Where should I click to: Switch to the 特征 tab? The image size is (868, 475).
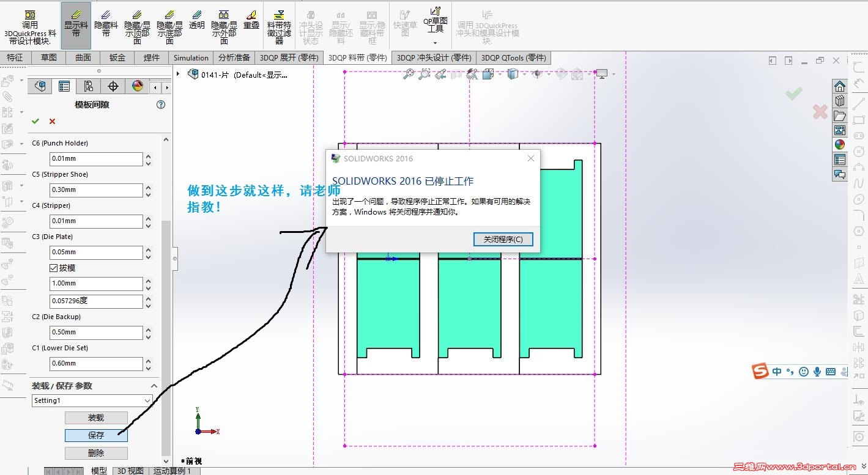[15, 57]
